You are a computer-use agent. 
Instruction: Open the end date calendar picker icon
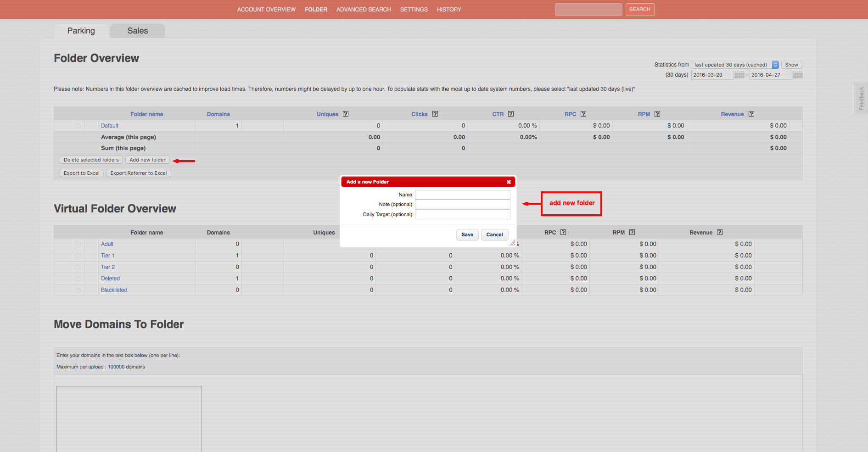pyautogui.click(x=797, y=75)
